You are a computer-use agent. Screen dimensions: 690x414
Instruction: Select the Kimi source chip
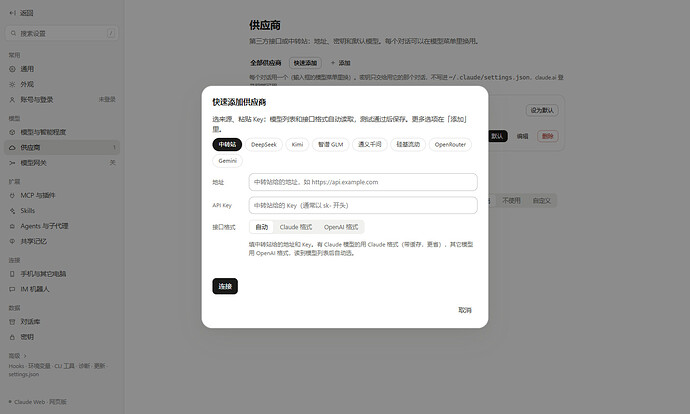pos(297,144)
